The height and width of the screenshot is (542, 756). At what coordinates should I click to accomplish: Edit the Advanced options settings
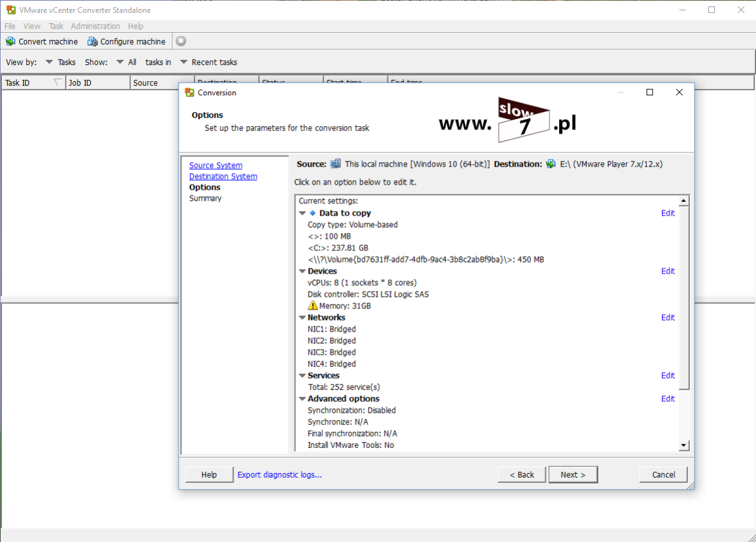tap(668, 399)
